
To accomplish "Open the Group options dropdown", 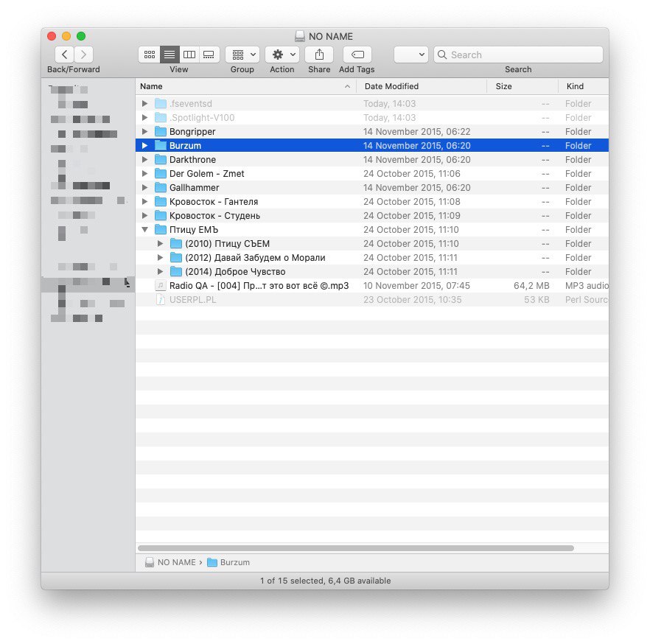I will [x=242, y=55].
